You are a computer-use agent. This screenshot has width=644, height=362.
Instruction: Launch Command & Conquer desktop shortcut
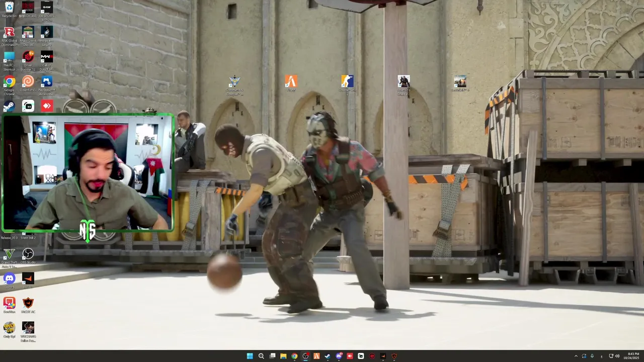pyautogui.click(x=234, y=84)
